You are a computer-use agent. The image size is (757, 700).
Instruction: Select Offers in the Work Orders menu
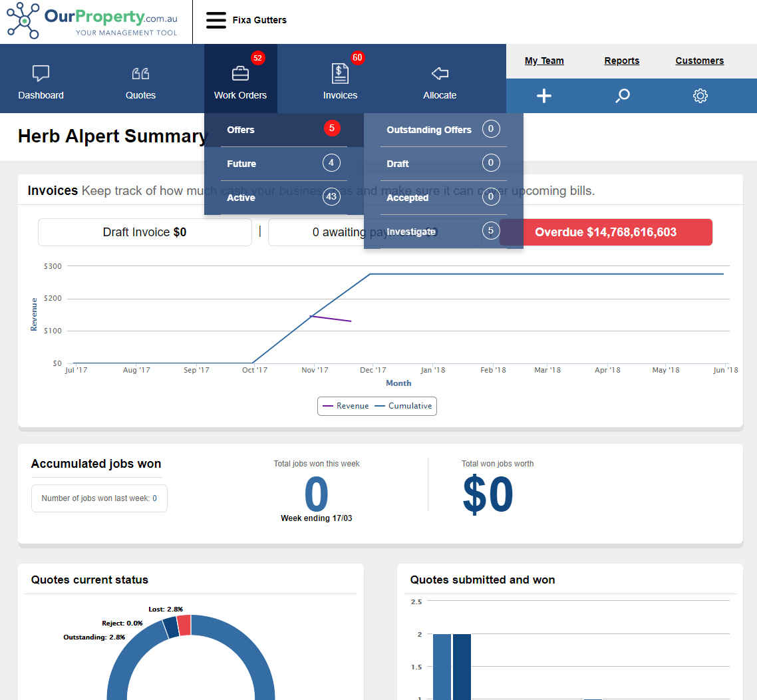284,130
